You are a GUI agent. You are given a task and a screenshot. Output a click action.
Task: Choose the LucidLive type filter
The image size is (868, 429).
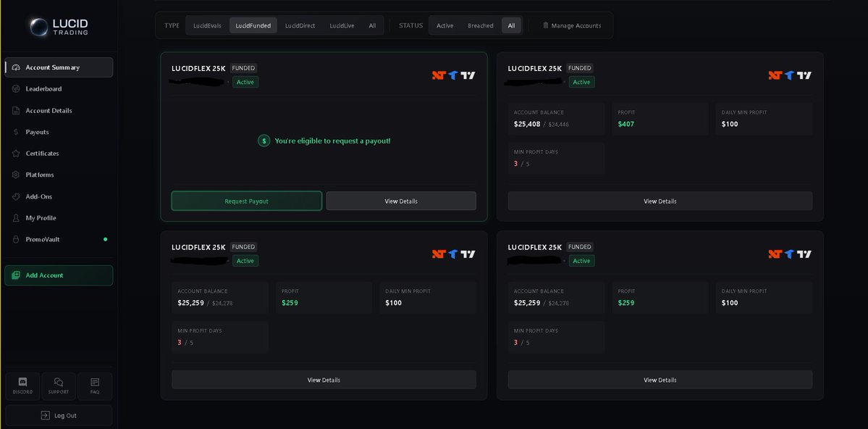tap(341, 25)
